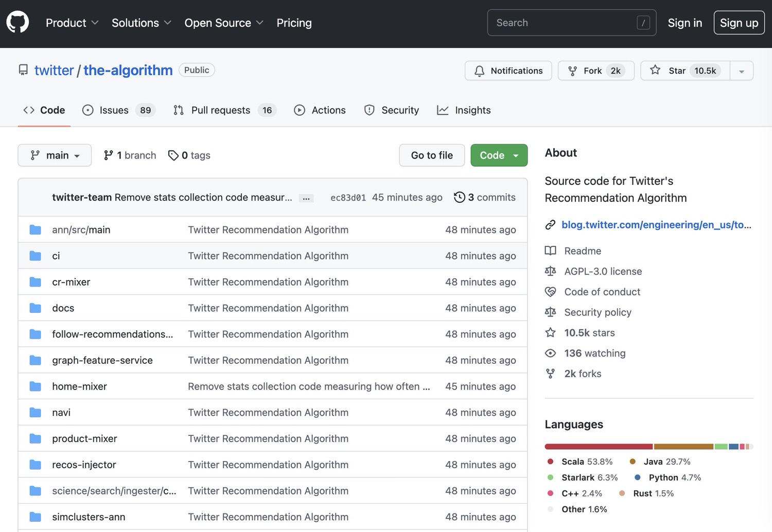This screenshot has height=532, width=772.
Task: Click the fork icon beside 2k forks
Action: tap(550, 374)
